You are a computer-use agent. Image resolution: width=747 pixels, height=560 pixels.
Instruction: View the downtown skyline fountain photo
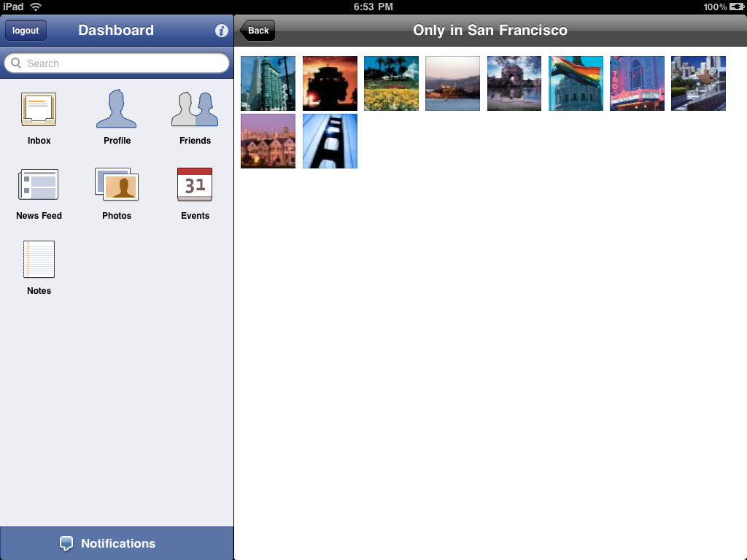698,83
